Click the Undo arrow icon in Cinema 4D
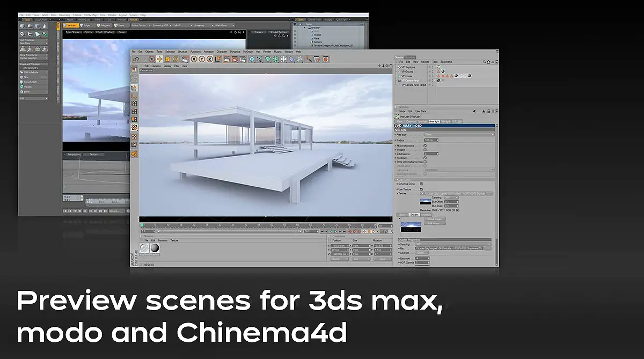Image resolution: width=644 pixels, height=359 pixels. [x=135, y=59]
